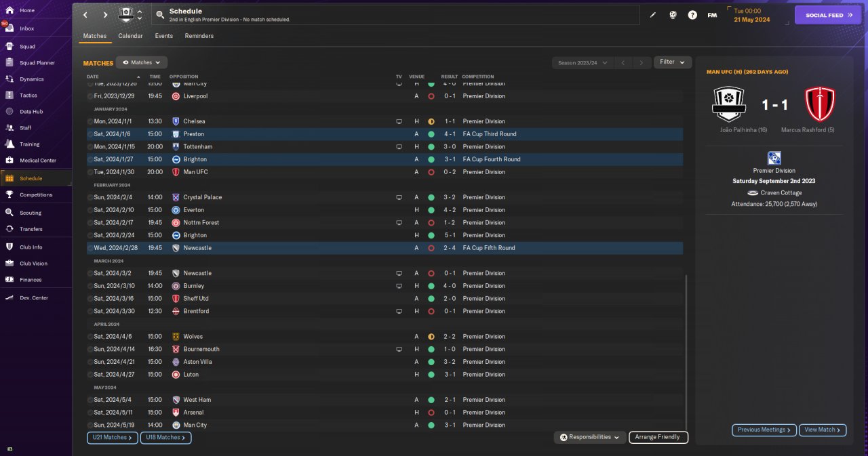Go to next season arrow

pyautogui.click(x=642, y=62)
